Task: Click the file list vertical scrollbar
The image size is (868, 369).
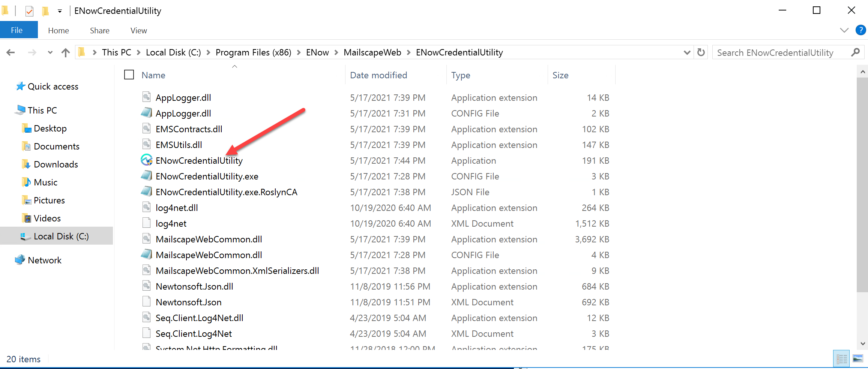Action: point(862,184)
